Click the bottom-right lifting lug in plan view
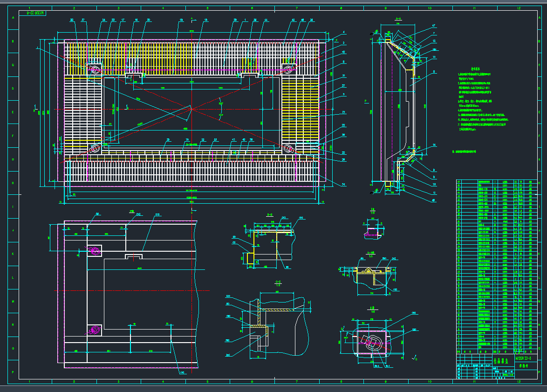547x392 pixels. (x=289, y=148)
